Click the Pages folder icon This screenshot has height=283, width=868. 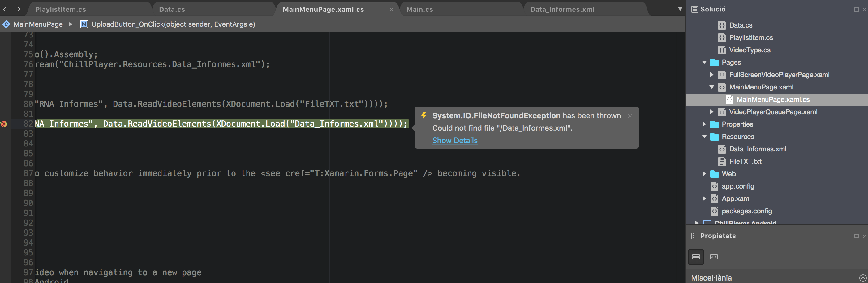point(714,63)
